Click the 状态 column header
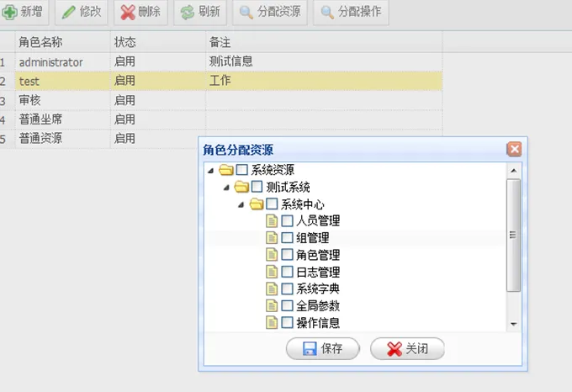 click(x=158, y=42)
